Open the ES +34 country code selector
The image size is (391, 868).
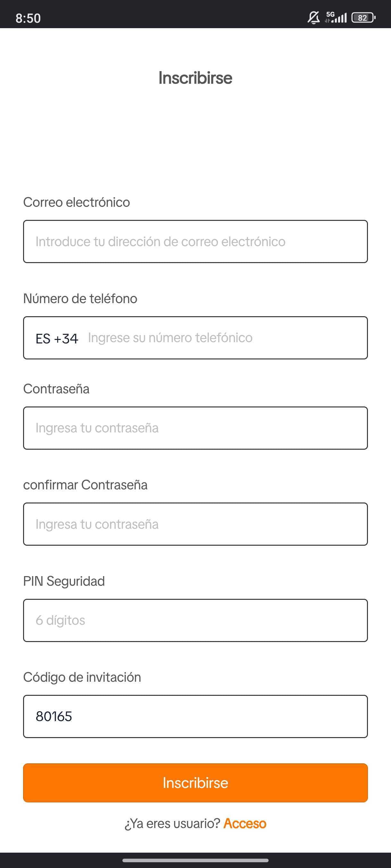point(57,338)
